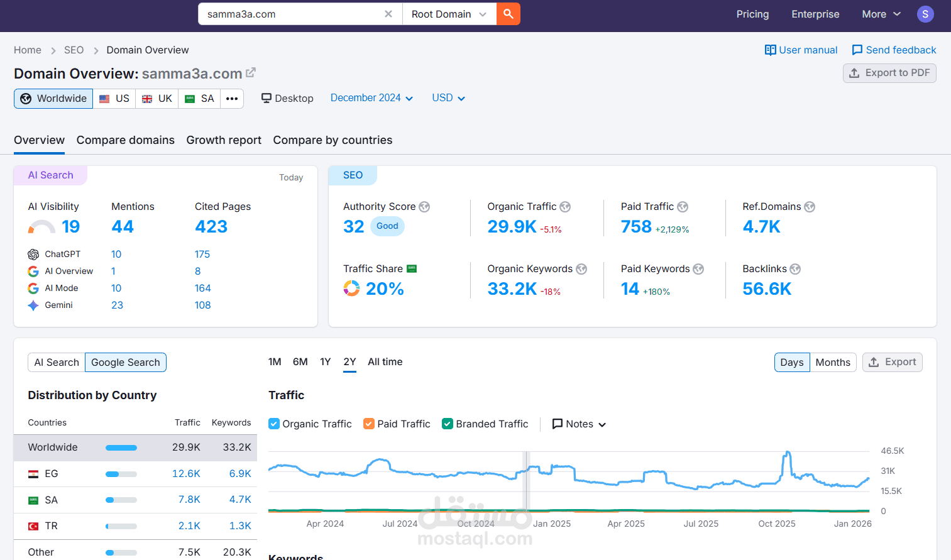Click the EG traffic share bar

pos(121,474)
